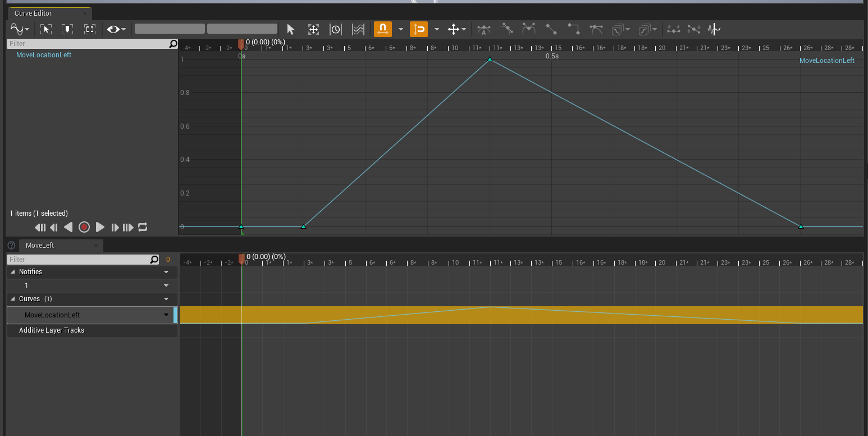This screenshot has height=436, width=868.
Task: Set linear interpolation diagonal icon
Action: coord(551,29)
